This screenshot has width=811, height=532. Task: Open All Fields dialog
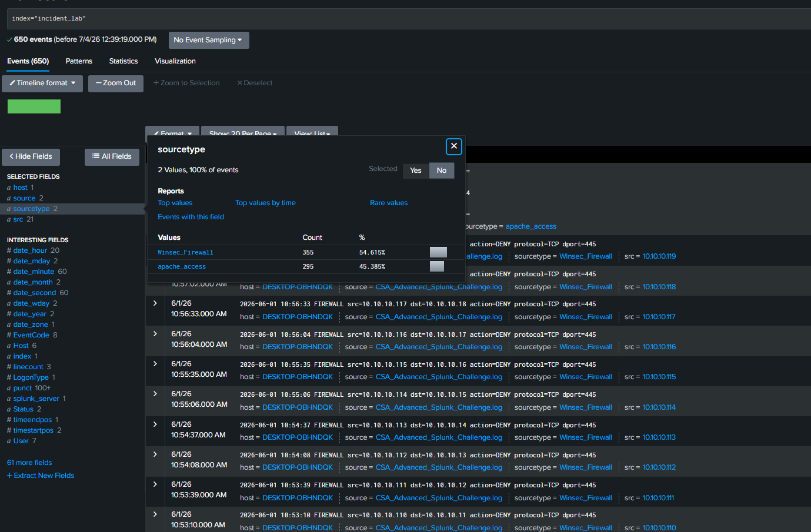pyautogui.click(x=112, y=157)
